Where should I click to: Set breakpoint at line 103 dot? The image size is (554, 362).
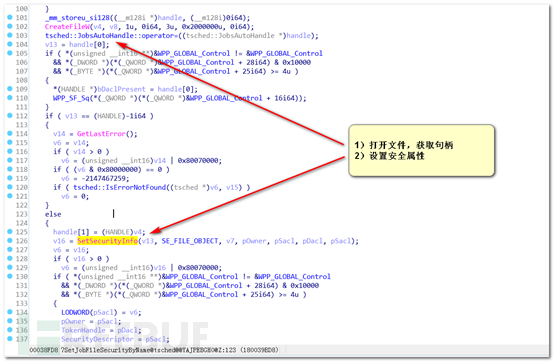(x=10, y=35)
